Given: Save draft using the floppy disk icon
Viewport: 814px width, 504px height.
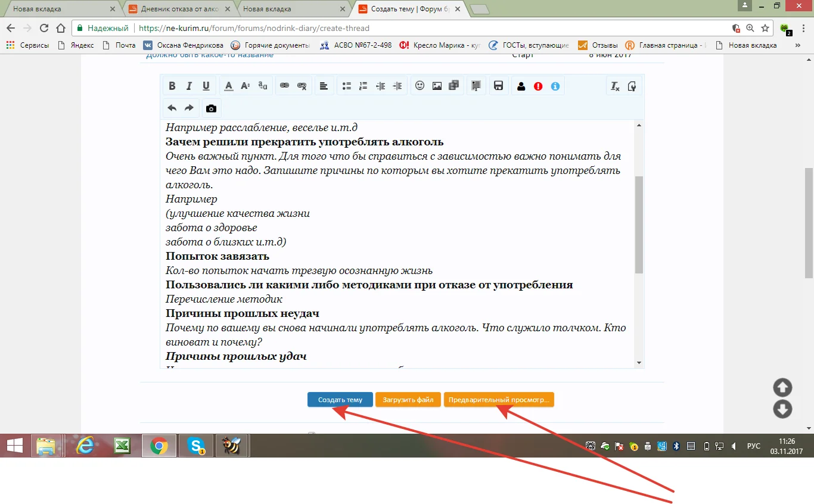Looking at the screenshot, I should [499, 86].
